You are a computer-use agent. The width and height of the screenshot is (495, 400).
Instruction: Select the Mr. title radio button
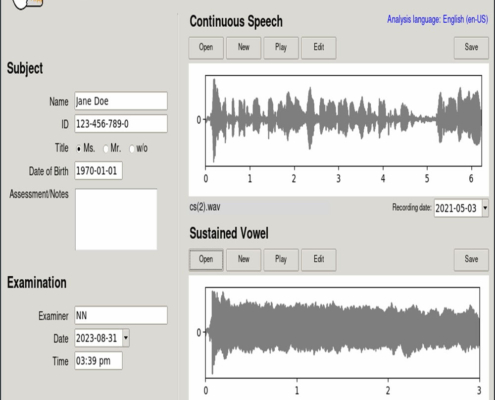(x=106, y=149)
